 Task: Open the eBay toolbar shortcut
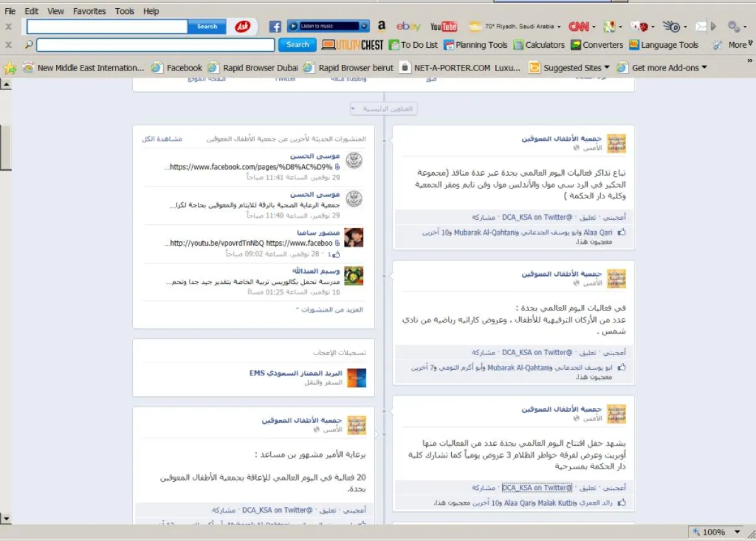point(408,26)
